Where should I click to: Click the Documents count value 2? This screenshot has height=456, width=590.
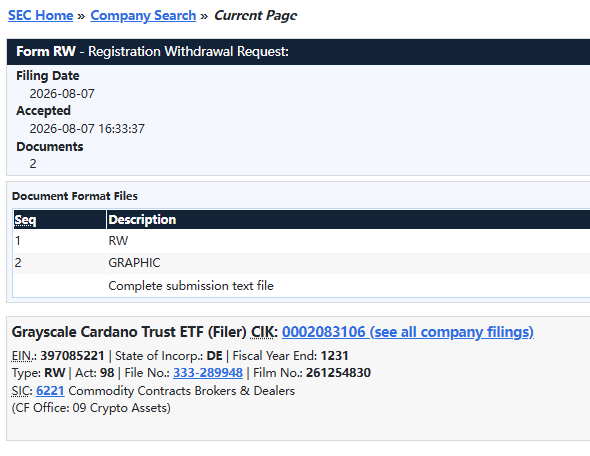(33, 164)
